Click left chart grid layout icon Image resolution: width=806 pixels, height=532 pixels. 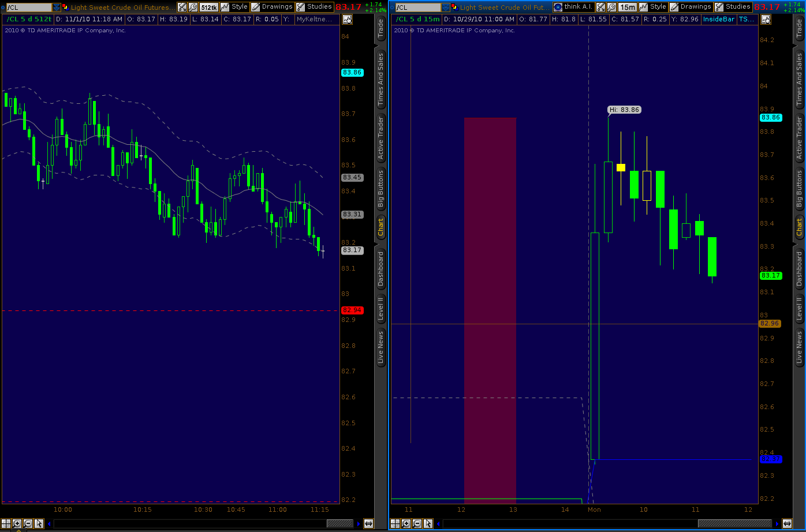6,524
